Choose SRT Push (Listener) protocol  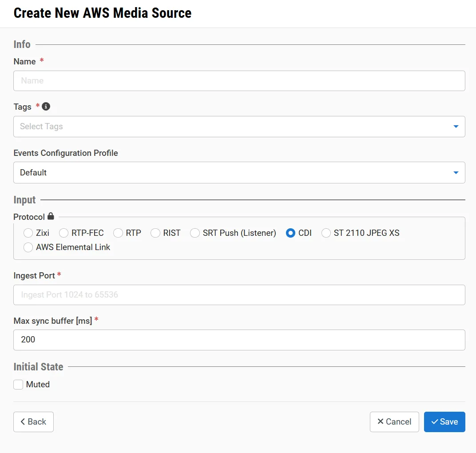[195, 233]
